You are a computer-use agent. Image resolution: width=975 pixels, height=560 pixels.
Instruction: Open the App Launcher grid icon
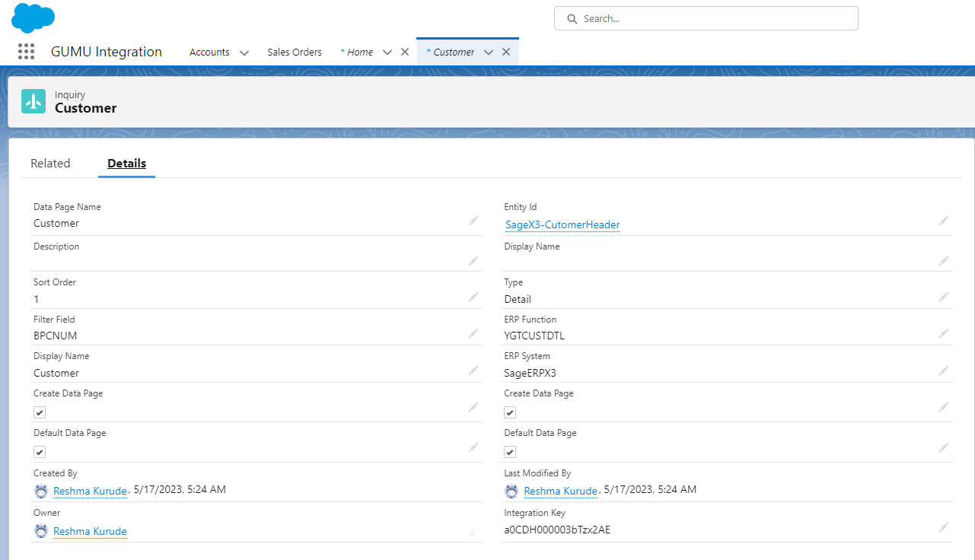point(26,52)
